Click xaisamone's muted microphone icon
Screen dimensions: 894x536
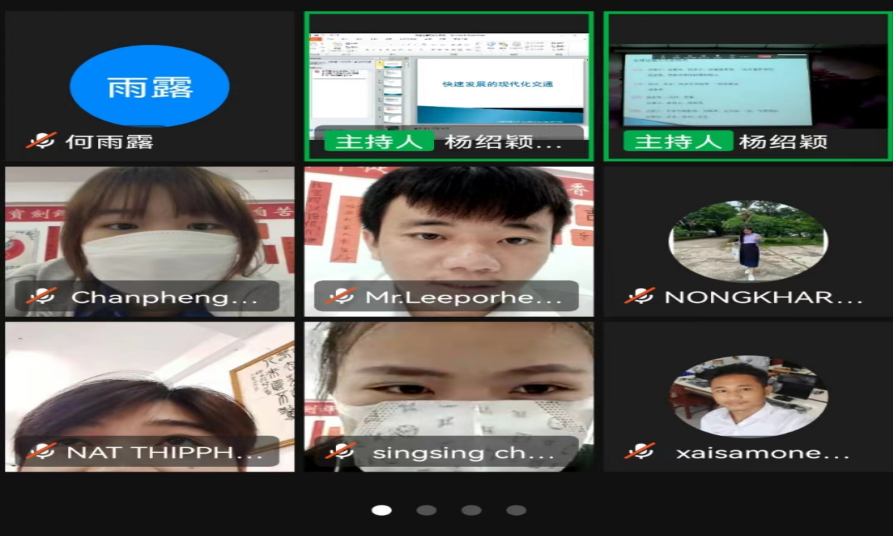click(x=639, y=452)
